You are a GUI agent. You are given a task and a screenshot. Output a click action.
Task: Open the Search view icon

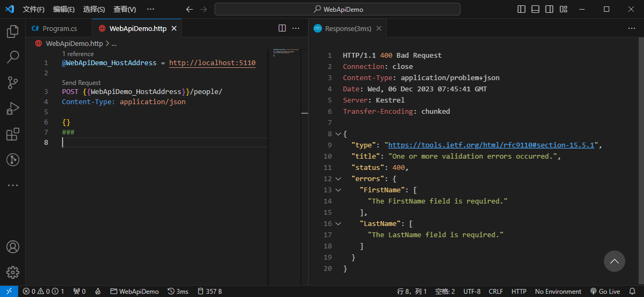12,57
